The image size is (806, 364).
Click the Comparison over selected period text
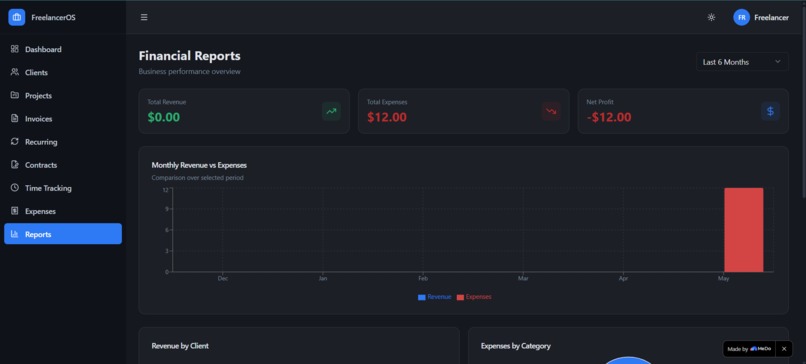pos(197,178)
